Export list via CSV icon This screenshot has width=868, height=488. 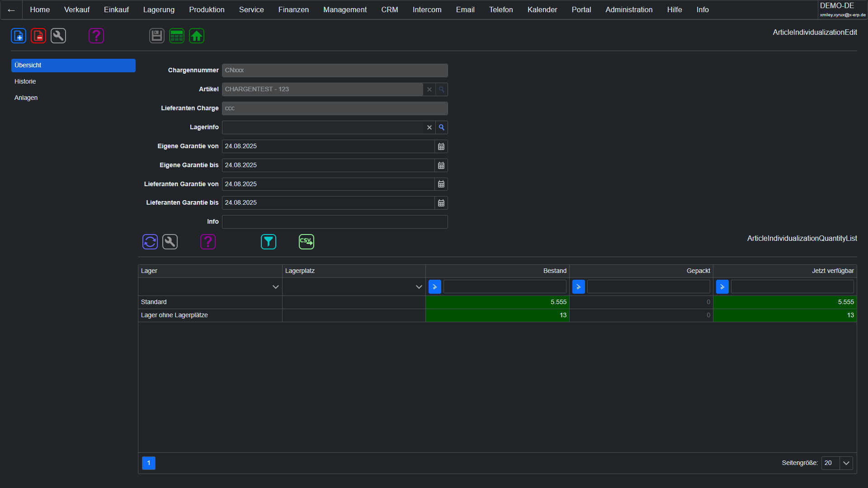307,242
